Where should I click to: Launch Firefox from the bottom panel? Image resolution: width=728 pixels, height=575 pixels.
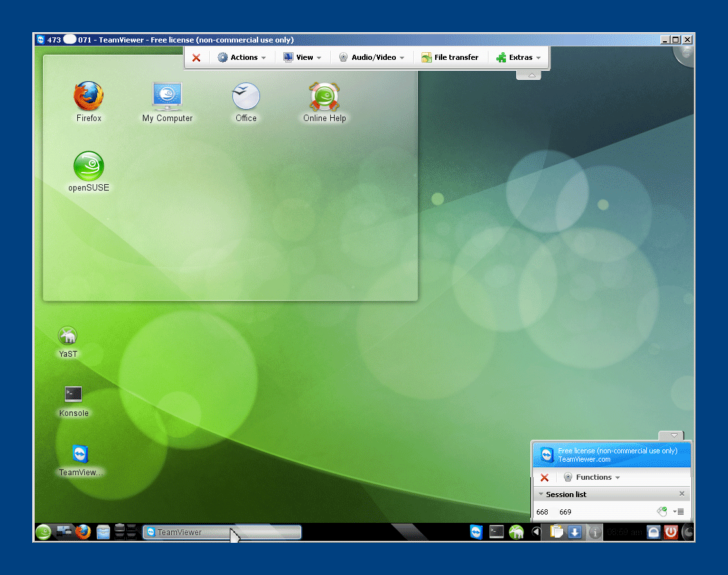[x=83, y=532]
